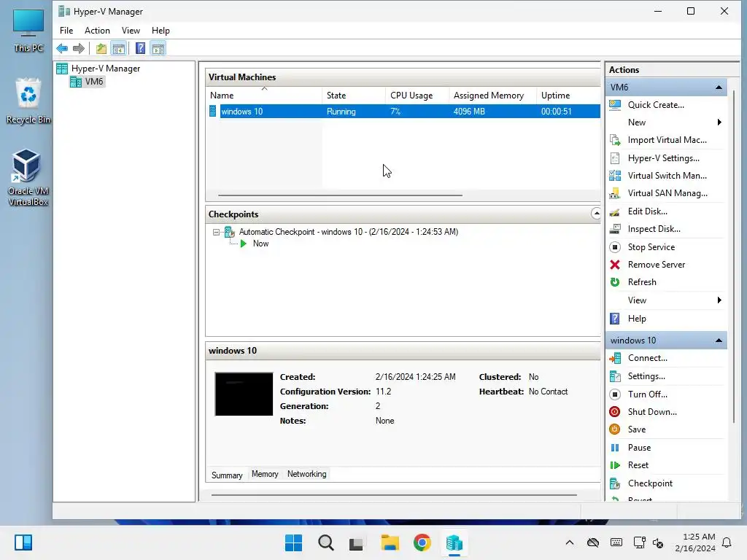Open the Oracle VM VirtualBox desktop icon
This screenshot has height=560, width=747.
coord(28,177)
